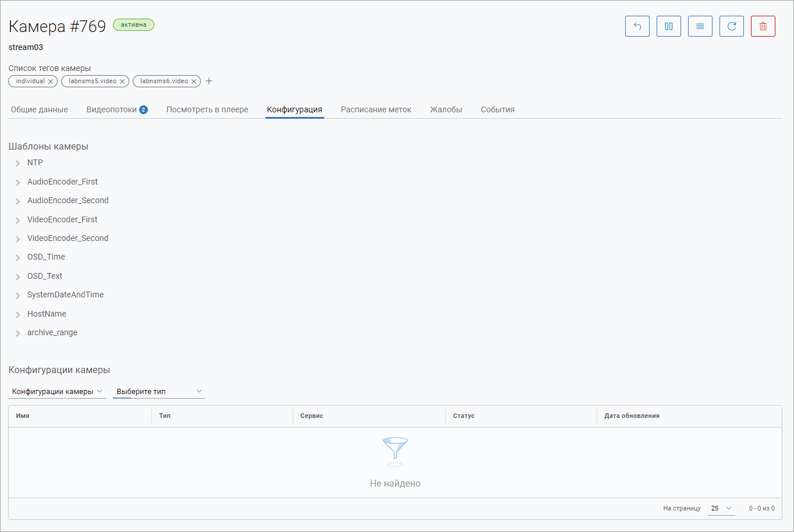
Task: Open the page size dropdown showing 25
Action: click(x=721, y=508)
